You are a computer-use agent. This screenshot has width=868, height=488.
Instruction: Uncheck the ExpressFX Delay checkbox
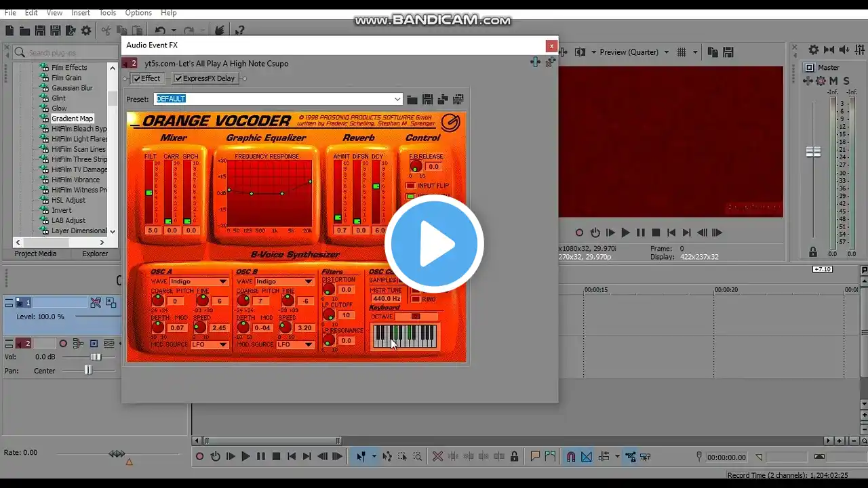(178, 79)
